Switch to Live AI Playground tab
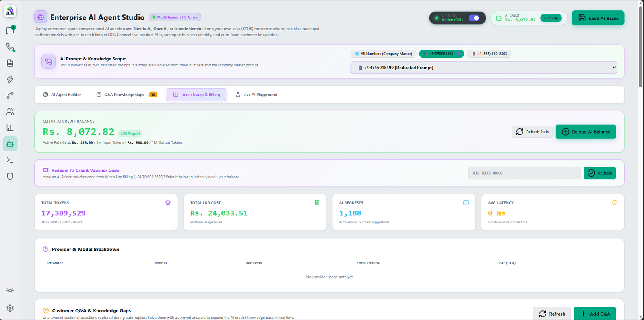This screenshot has width=644, height=320. [256, 95]
